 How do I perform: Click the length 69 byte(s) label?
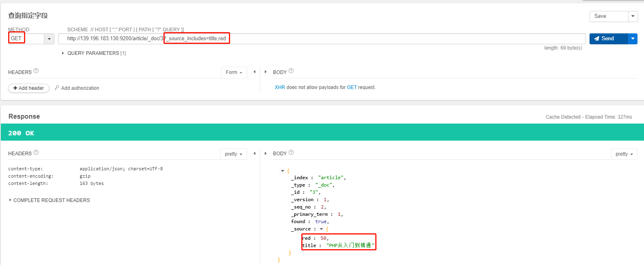coord(563,48)
